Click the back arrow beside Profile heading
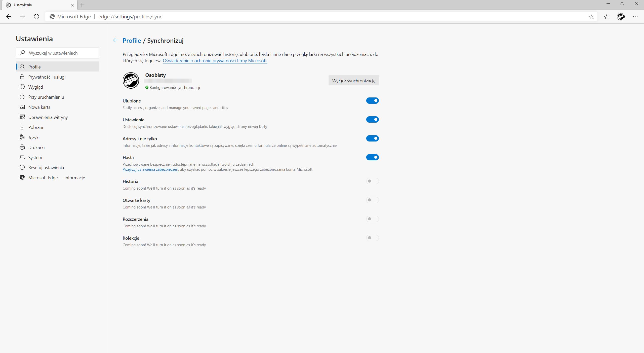Image resolution: width=644 pixels, height=353 pixels. pos(116,40)
